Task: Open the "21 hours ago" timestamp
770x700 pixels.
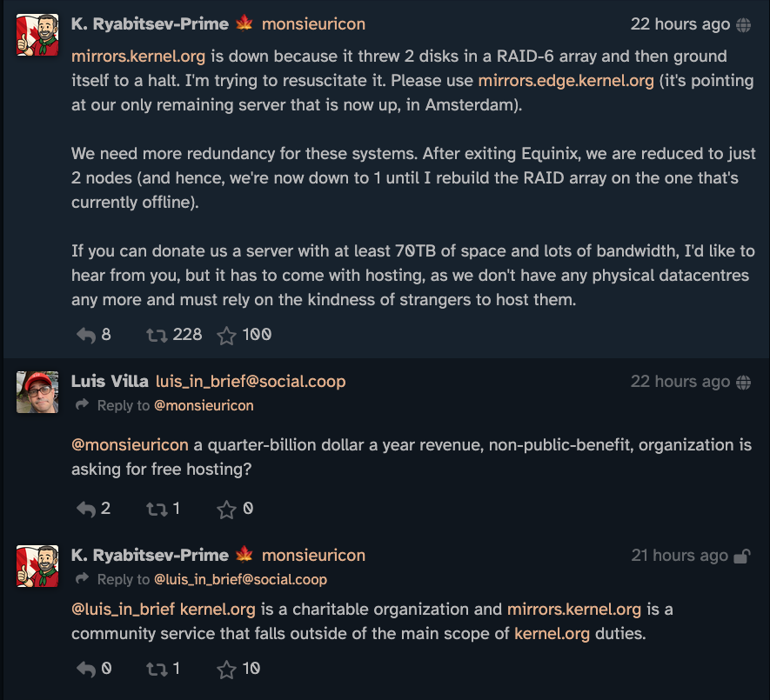Action: point(679,555)
